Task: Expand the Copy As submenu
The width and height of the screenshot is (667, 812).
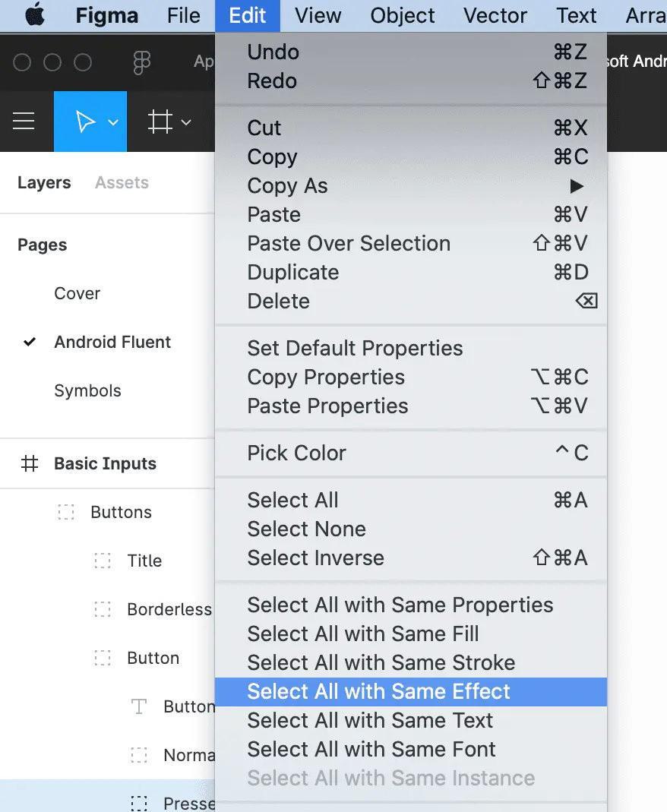Action: (411, 186)
